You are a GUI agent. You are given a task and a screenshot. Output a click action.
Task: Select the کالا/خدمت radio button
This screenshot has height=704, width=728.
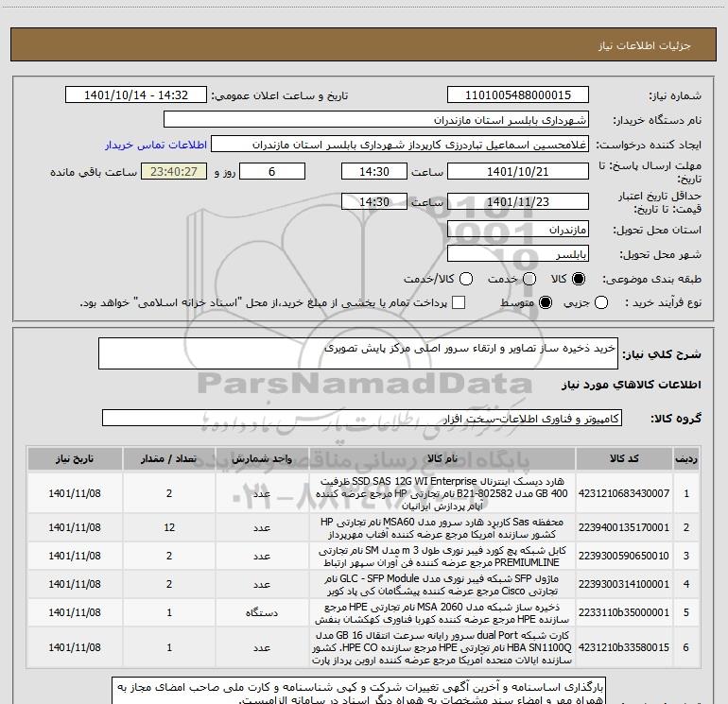466,279
